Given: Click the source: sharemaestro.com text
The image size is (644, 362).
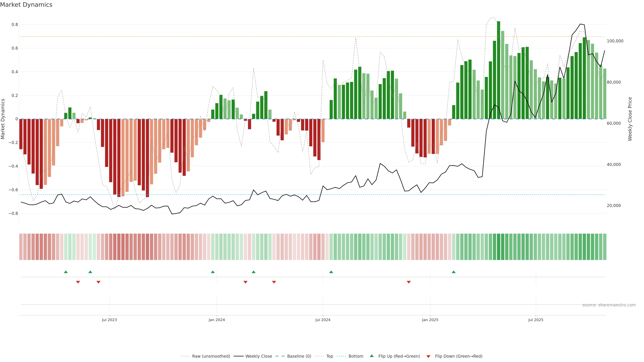Looking at the screenshot, I should coord(609,305).
